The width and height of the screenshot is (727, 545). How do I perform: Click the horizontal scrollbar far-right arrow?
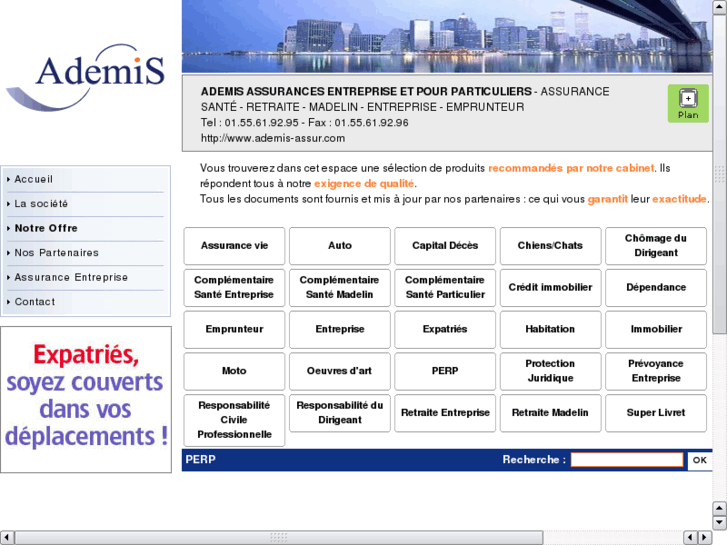705,538
